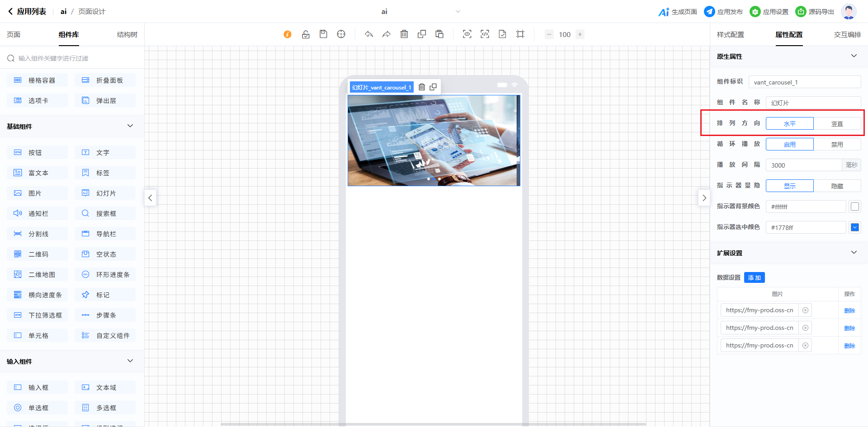The width and height of the screenshot is (868, 427).
Task: Click the paste clipboard icon in toolbar
Action: click(439, 34)
